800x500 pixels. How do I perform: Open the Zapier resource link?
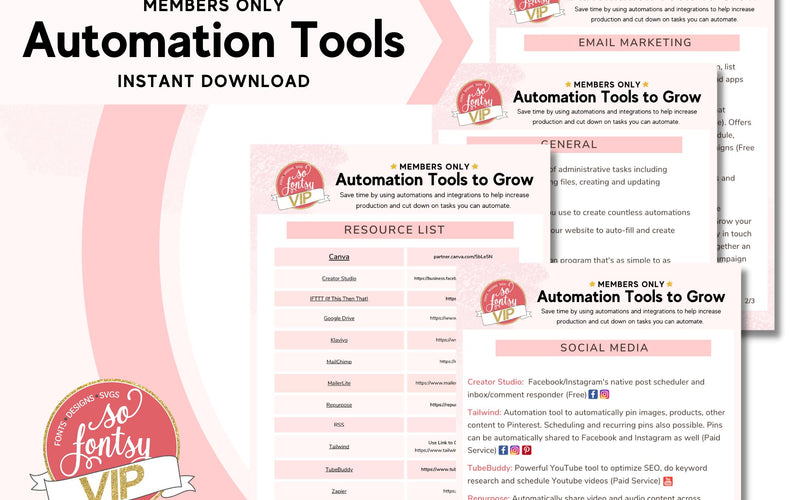[339, 491]
